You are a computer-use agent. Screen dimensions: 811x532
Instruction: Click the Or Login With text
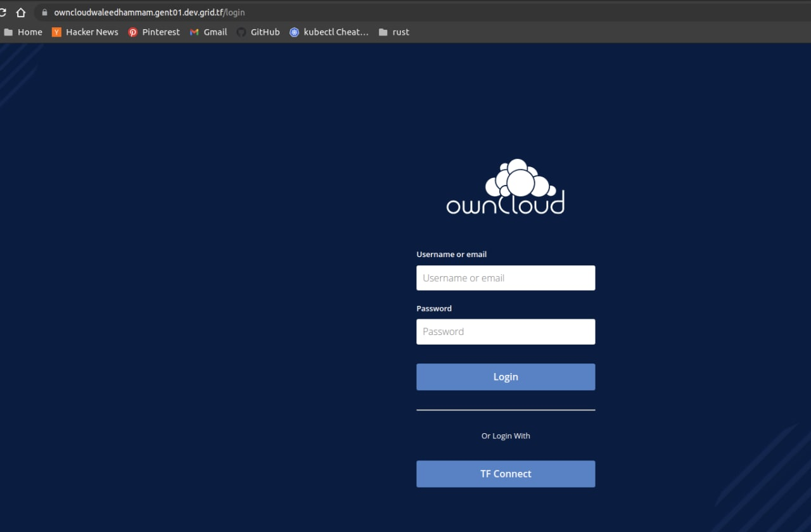(x=506, y=436)
